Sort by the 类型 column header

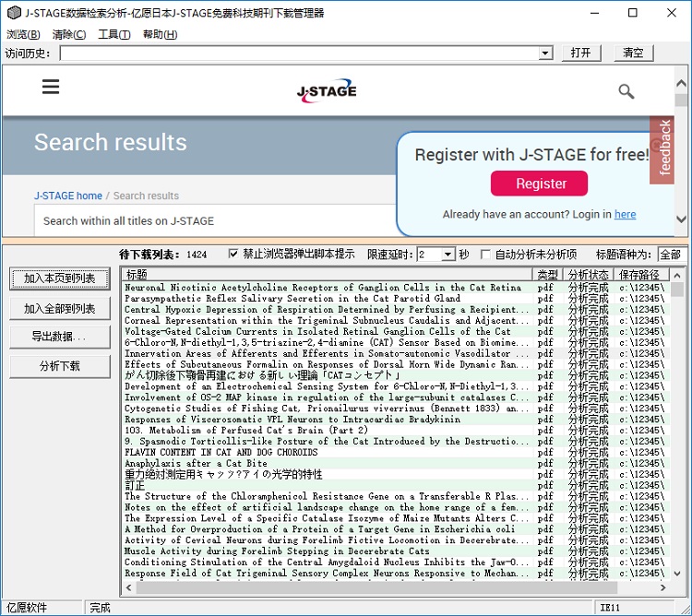548,275
